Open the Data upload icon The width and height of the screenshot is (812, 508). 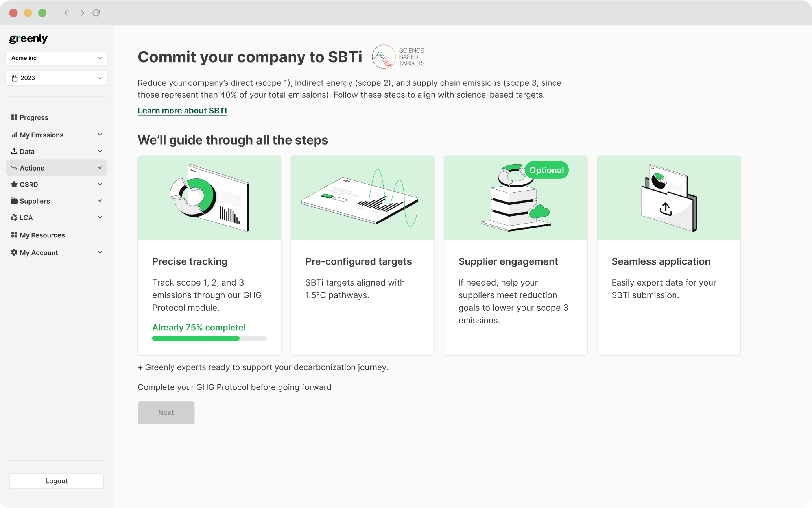(14, 151)
